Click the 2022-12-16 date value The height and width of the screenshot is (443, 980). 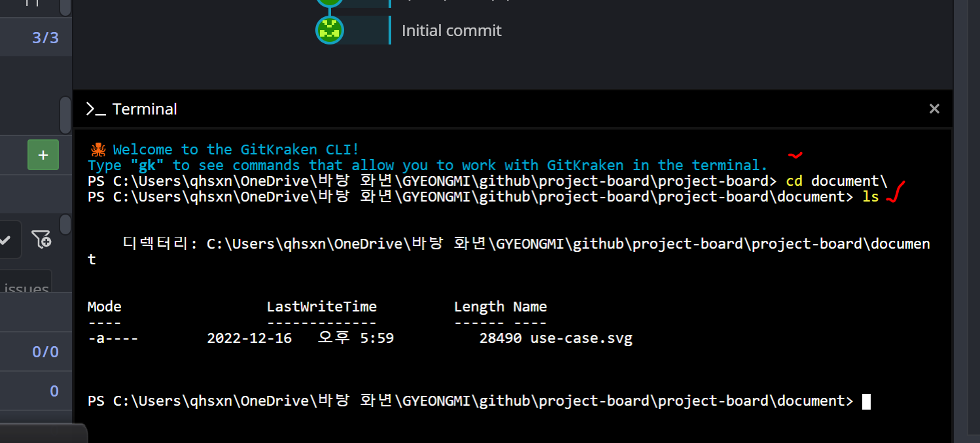coord(249,338)
